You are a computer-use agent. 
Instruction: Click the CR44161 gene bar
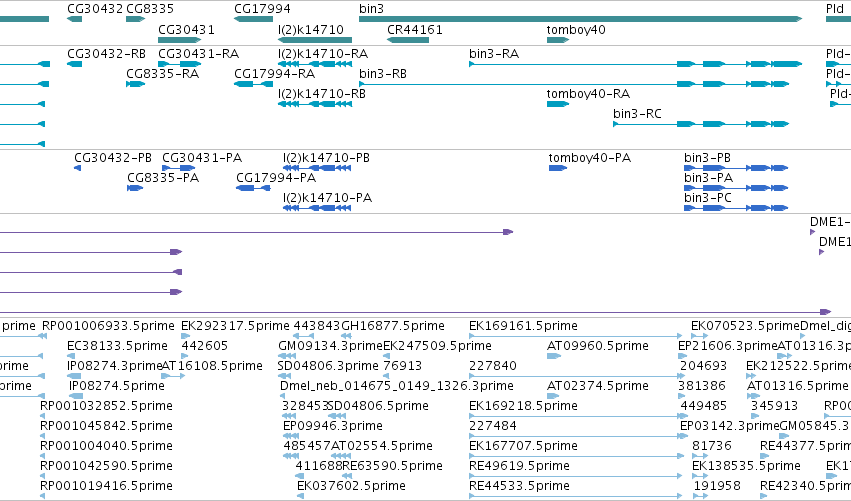pyautogui.click(x=408, y=40)
